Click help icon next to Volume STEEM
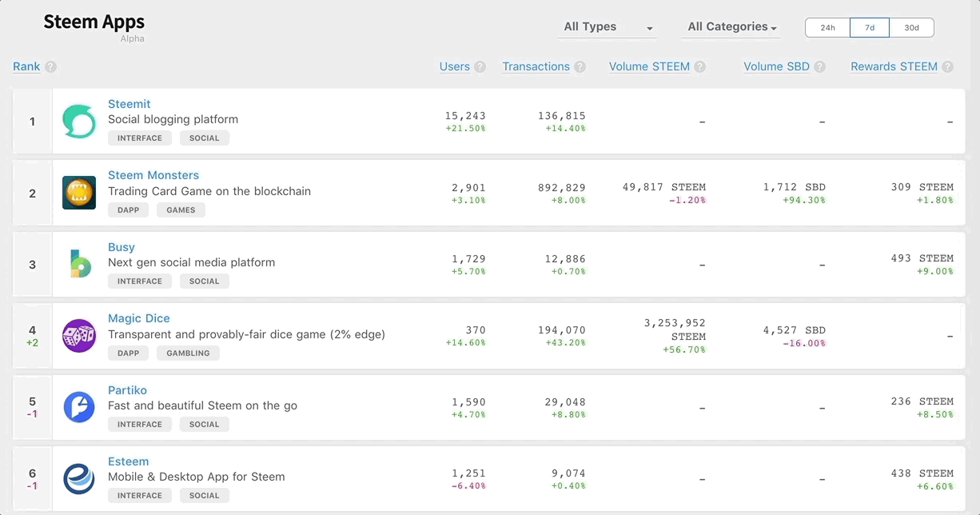The width and height of the screenshot is (980, 515). (700, 67)
